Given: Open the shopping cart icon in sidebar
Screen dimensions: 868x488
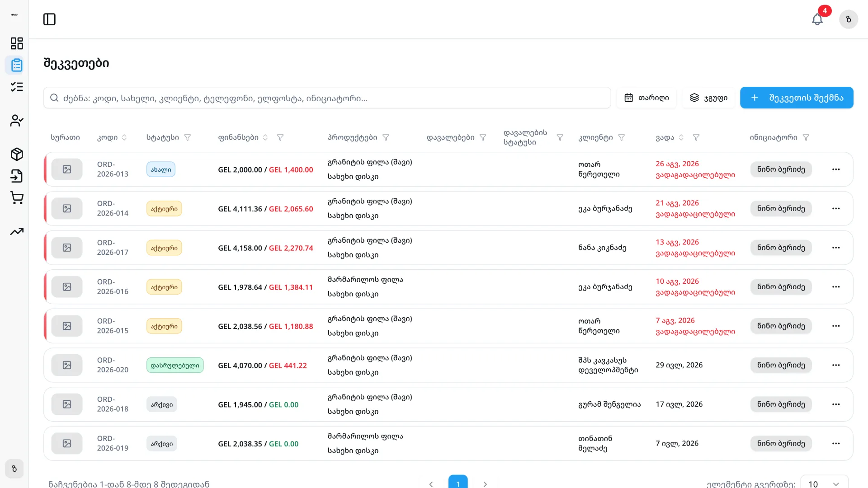Looking at the screenshot, I should [x=17, y=197].
